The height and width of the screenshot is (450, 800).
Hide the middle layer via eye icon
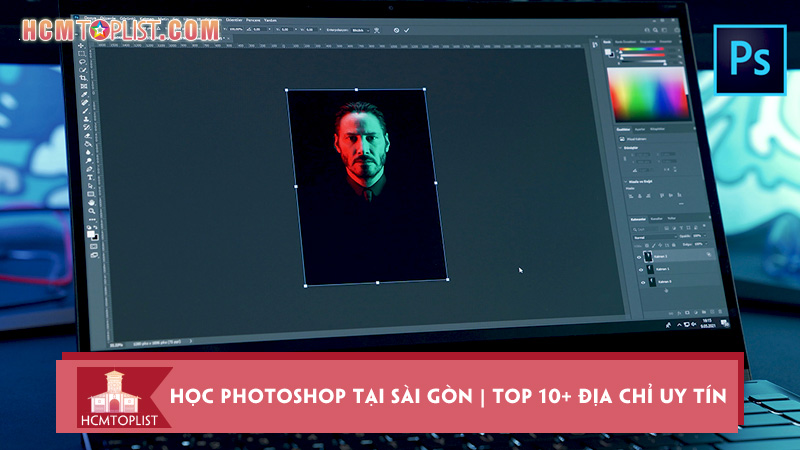pos(641,270)
